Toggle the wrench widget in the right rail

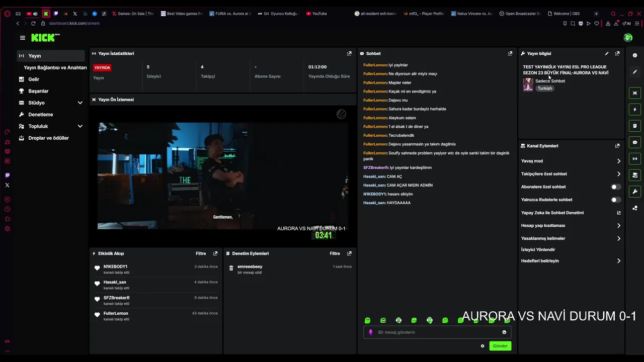pos(635,192)
